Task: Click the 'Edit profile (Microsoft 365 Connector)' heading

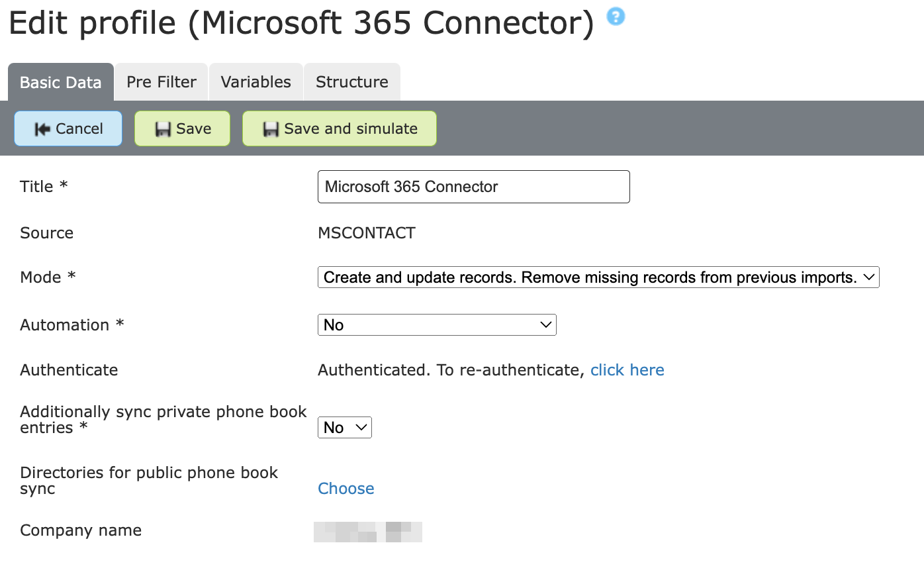Action: [301, 23]
